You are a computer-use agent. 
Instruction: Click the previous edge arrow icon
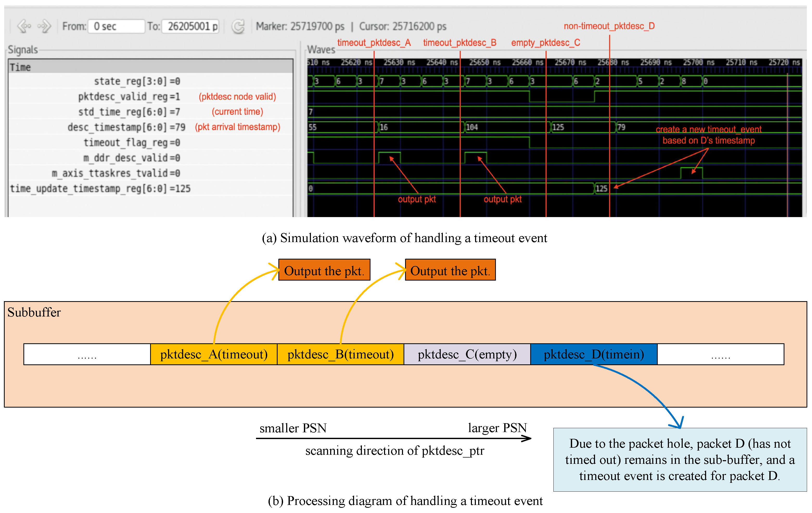coord(24,26)
